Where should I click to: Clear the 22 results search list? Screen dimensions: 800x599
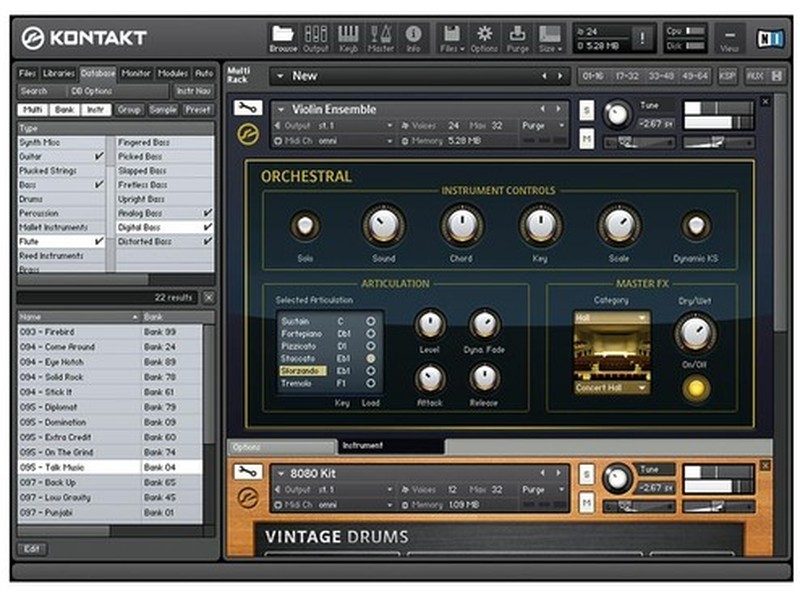209,297
